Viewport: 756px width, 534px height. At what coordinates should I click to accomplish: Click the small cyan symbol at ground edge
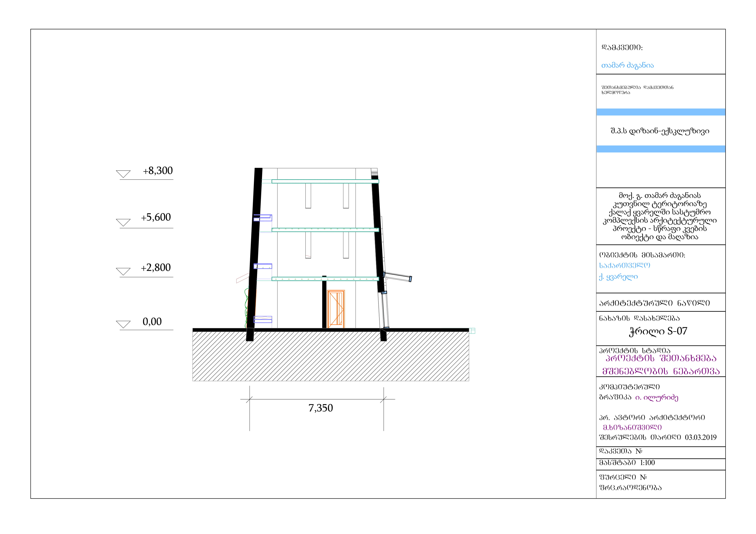[472, 331]
